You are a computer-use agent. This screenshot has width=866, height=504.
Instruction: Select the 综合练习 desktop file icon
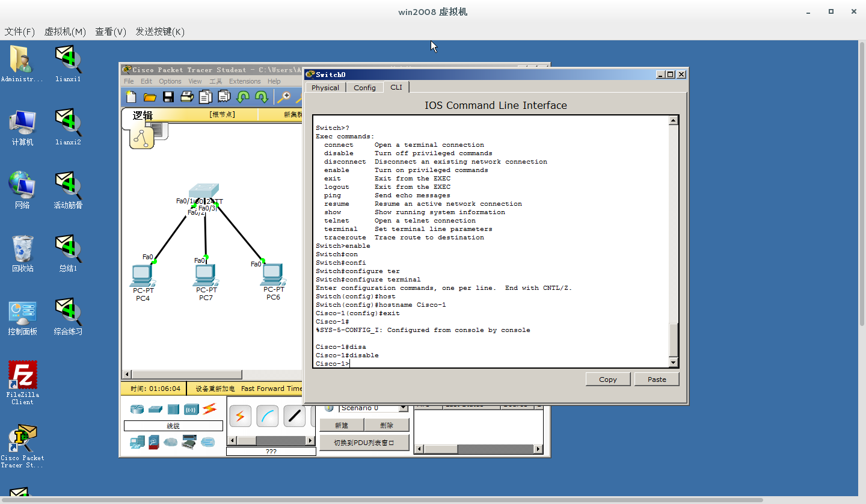[68, 316]
